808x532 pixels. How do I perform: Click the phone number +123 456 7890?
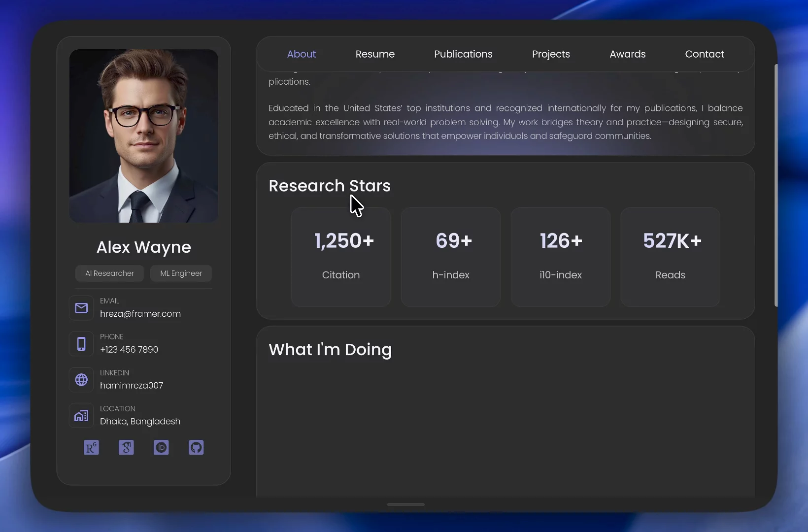tap(129, 350)
